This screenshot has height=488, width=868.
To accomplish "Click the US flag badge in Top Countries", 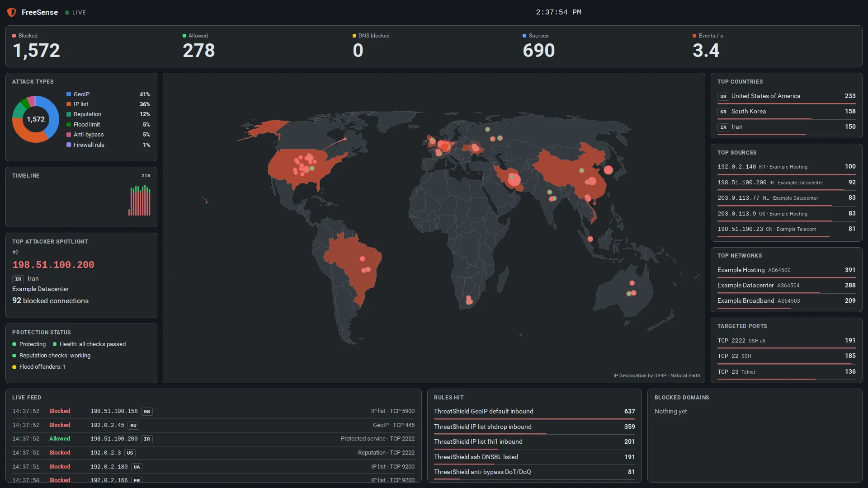I will click(723, 96).
